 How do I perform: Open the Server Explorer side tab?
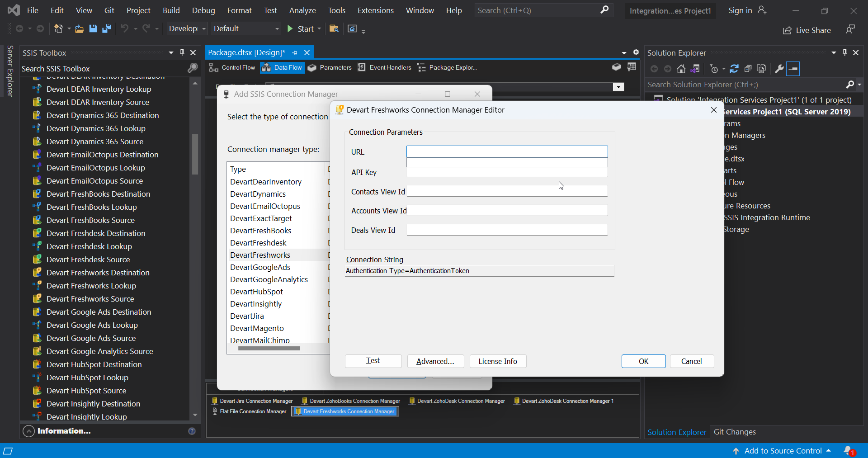click(10, 71)
